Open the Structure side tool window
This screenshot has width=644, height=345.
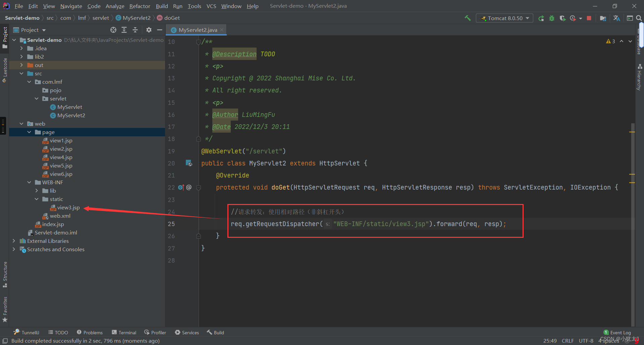click(x=5, y=275)
